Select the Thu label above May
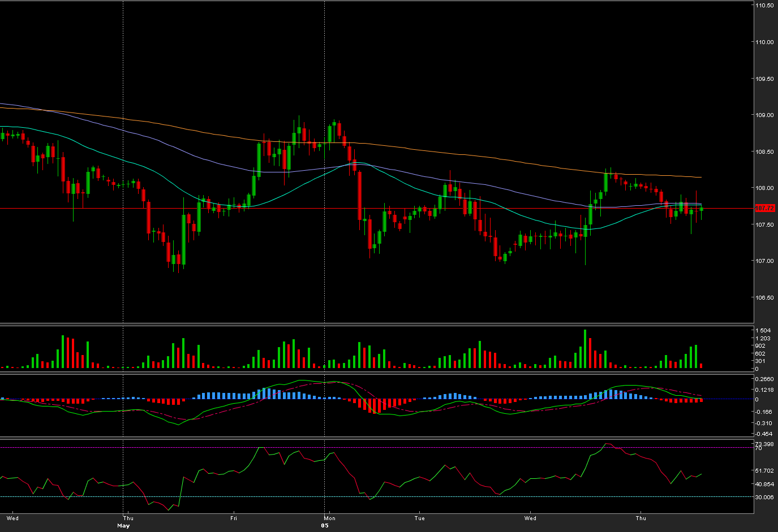The image size is (778, 532). pos(128,518)
